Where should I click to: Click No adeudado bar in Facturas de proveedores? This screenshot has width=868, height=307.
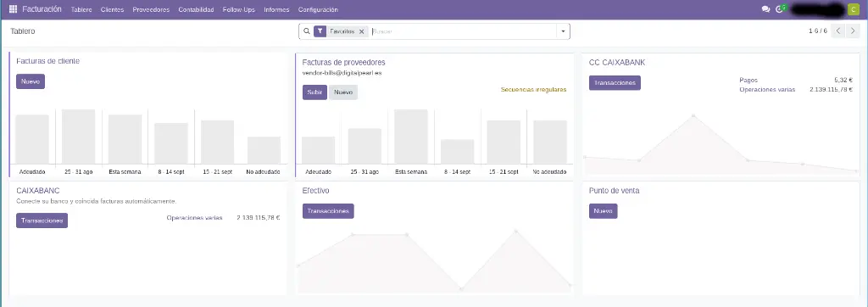coord(550,142)
